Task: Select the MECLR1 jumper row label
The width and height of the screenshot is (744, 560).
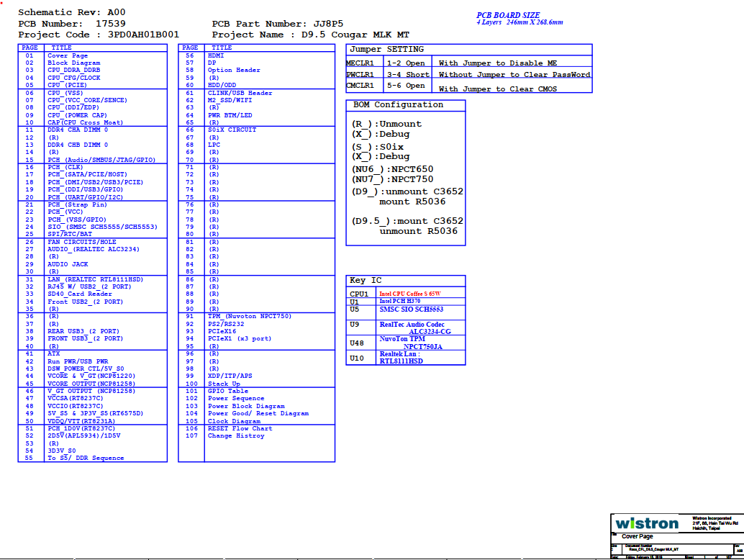Action: 360,63
